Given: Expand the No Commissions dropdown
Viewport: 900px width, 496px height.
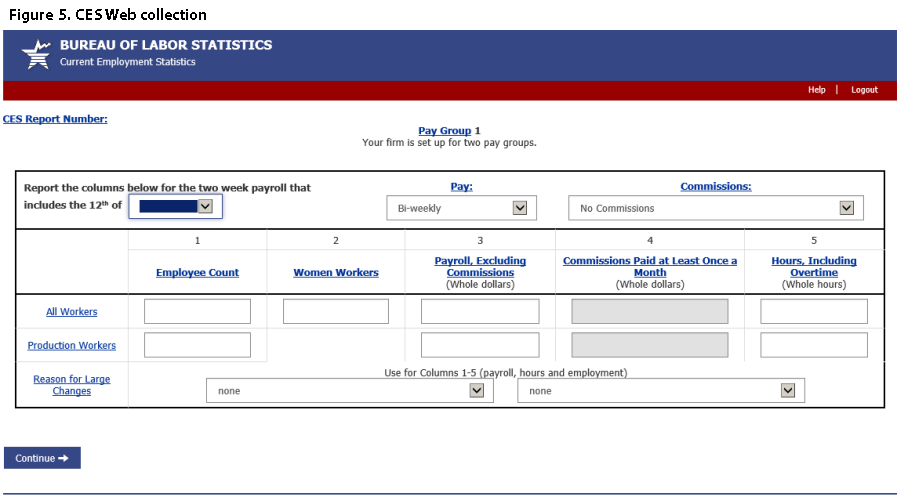Looking at the screenshot, I should pyautogui.click(x=716, y=208).
